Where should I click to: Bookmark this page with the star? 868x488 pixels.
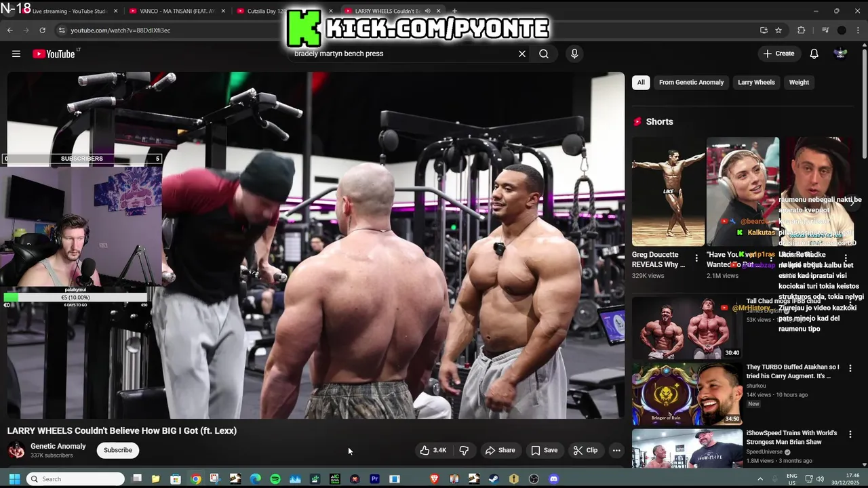tap(778, 30)
